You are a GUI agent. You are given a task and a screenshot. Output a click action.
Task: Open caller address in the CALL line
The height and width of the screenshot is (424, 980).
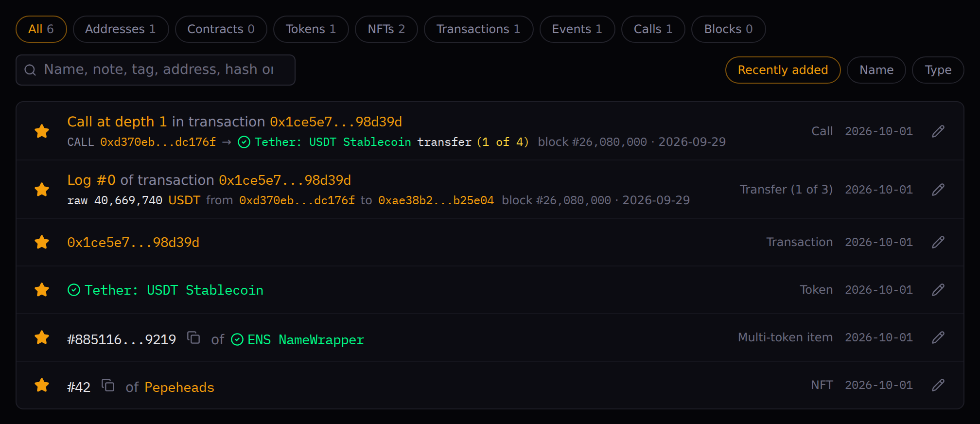[x=158, y=142]
